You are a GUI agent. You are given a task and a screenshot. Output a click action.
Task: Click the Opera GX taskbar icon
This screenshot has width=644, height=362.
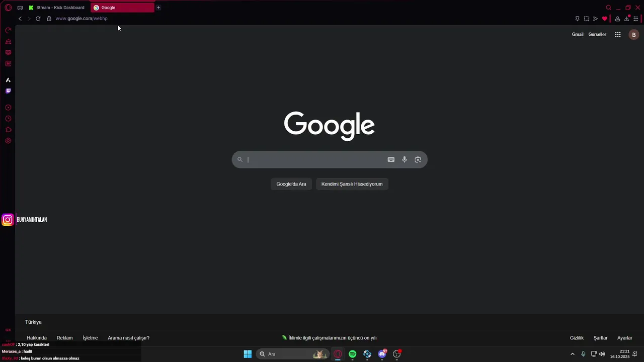tap(338, 354)
